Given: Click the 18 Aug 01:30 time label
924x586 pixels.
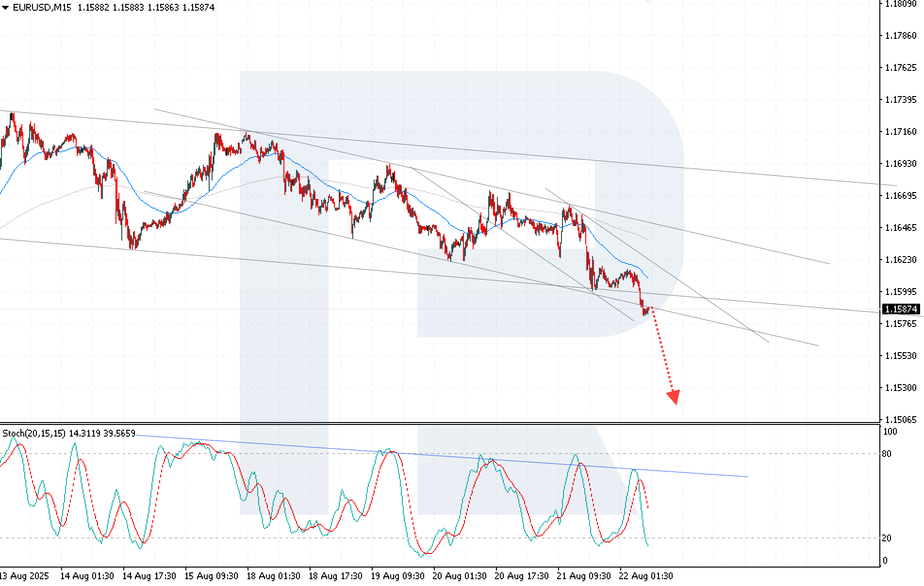Looking at the screenshot, I should click(273, 576).
